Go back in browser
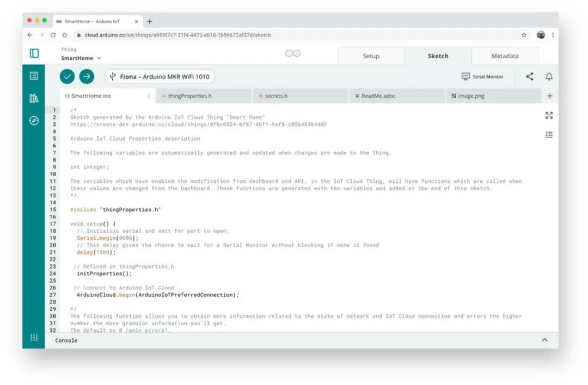The height and width of the screenshot is (385, 588). click(30, 35)
